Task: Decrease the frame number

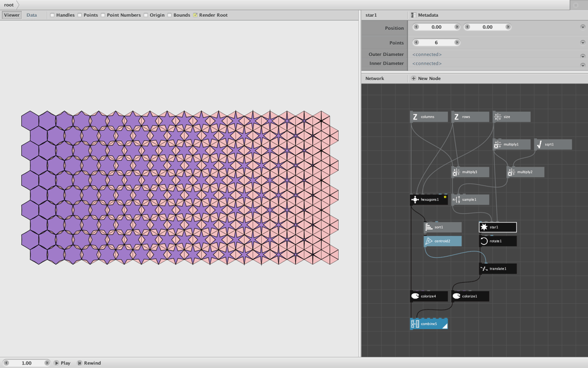Action: coord(6,363)
